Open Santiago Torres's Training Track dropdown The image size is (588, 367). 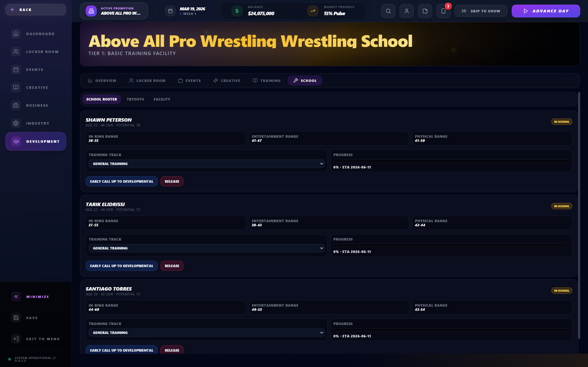pyautogui.click(x=206, y=333)
